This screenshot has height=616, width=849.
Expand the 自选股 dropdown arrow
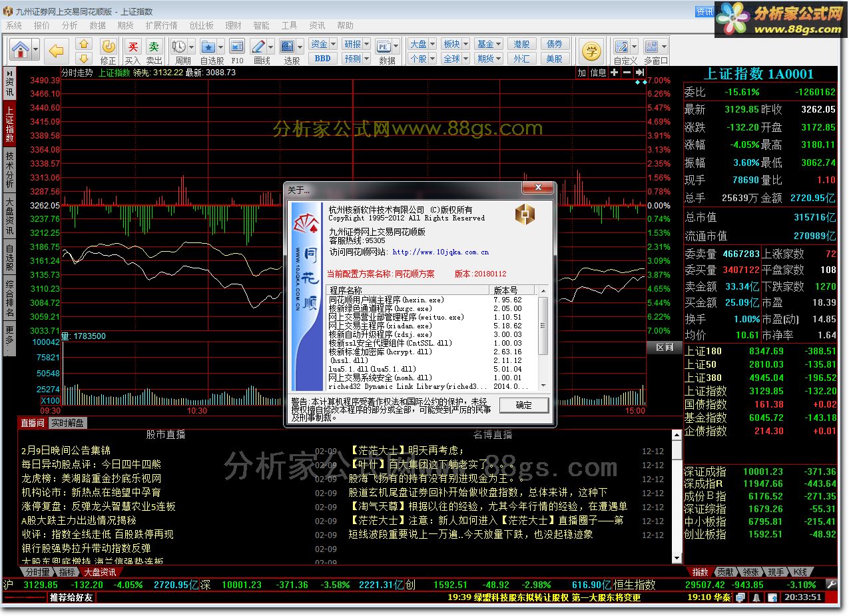pyautogui.click(x=220, y=47)
